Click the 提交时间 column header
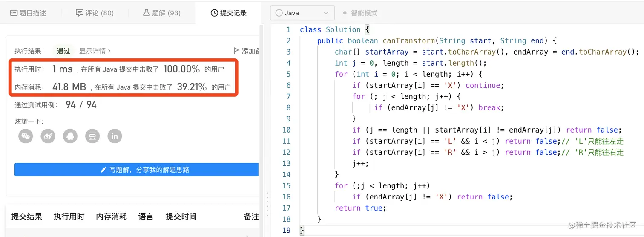Image resolution: width=644 pixels, height=237 pixels. pyautogui.click(x=181, y=217)
